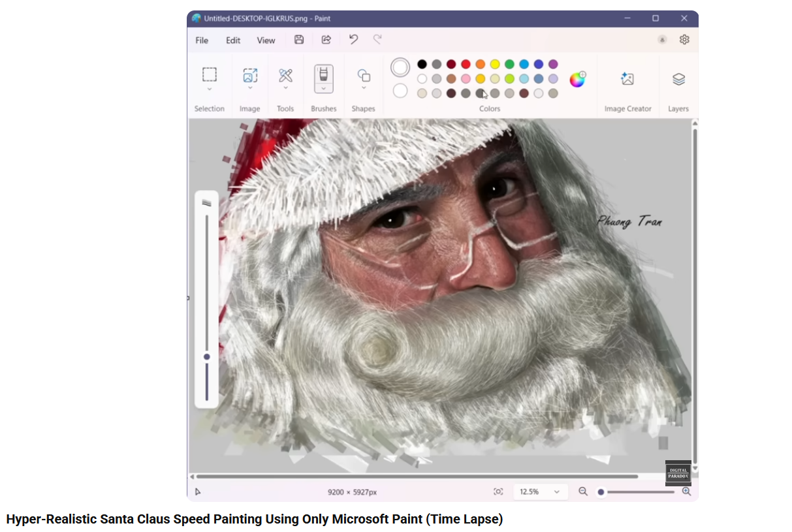The image size is (792, 532).
Task: Click the video title about Santa Claus painting
Action: coord(255,520)
